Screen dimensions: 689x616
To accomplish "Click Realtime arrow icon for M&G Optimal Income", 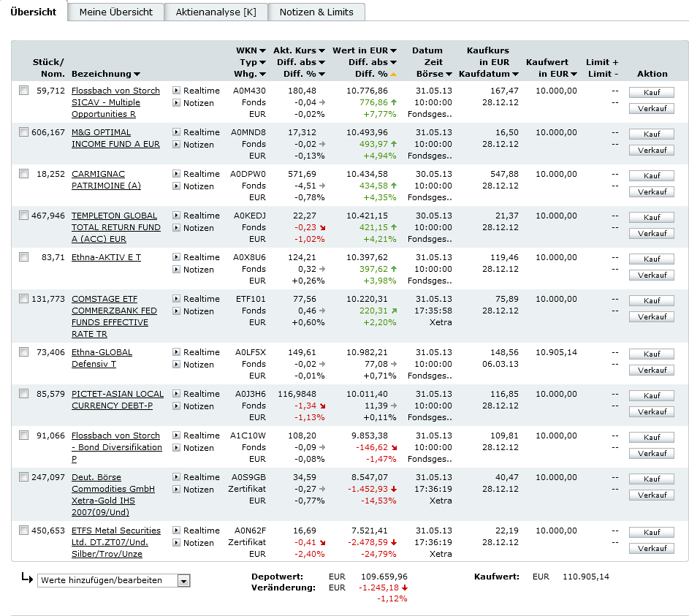I will coord(176,132).
